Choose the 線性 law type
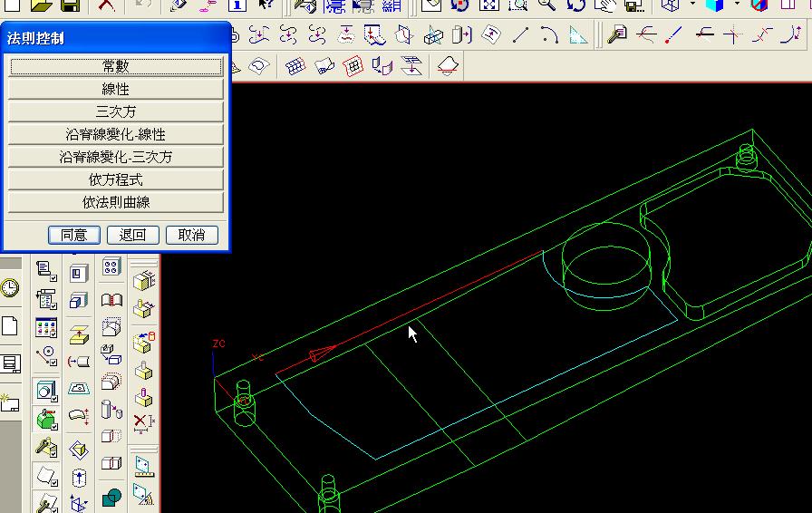The image size is (812, 513). 116,89
